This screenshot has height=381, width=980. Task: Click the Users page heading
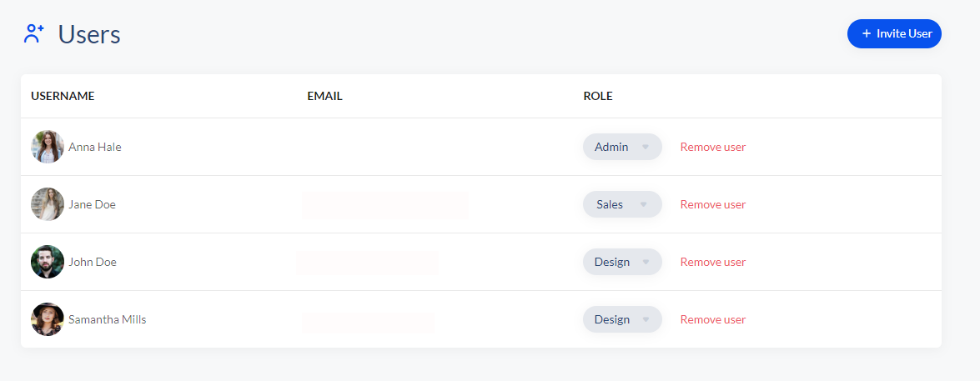coord(89,35)
